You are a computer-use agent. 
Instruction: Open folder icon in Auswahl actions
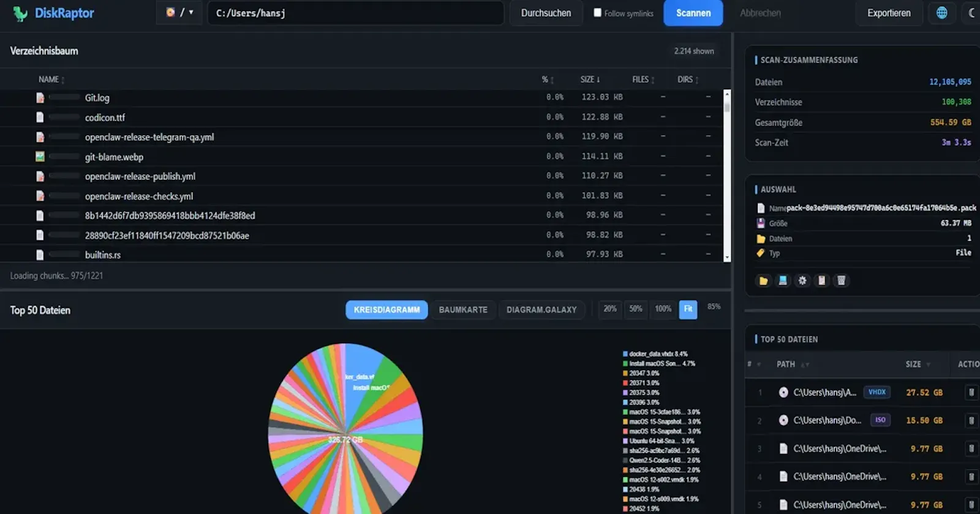pyautogui.click(x=763, y=280)
